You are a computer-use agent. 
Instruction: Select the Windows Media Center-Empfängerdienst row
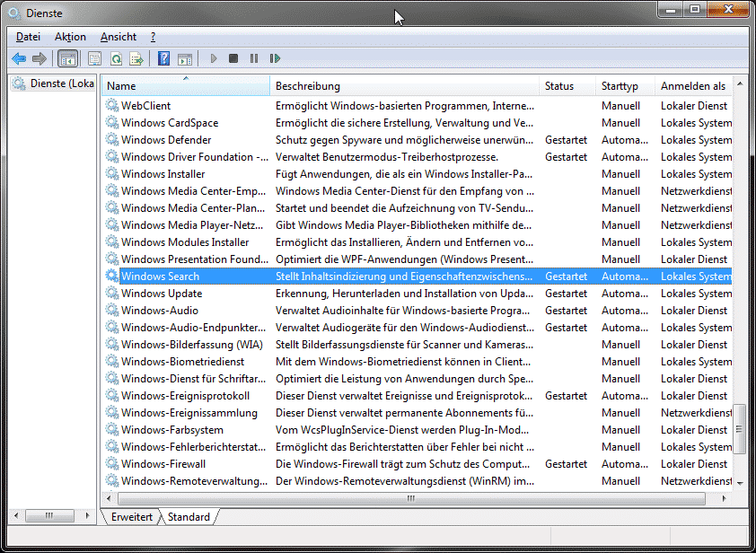418,191
